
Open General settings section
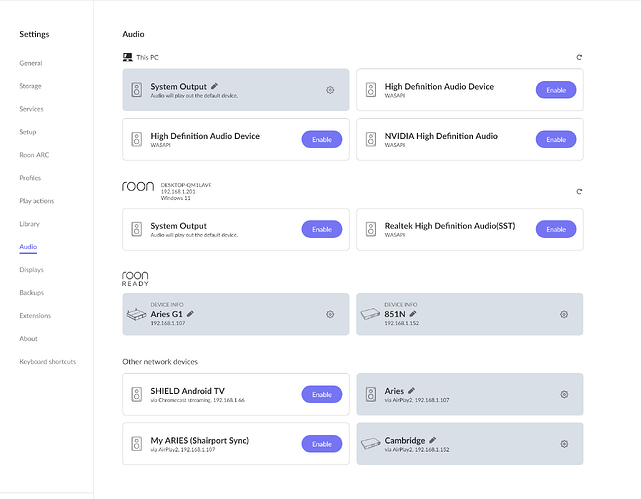[x=31, y=63]
